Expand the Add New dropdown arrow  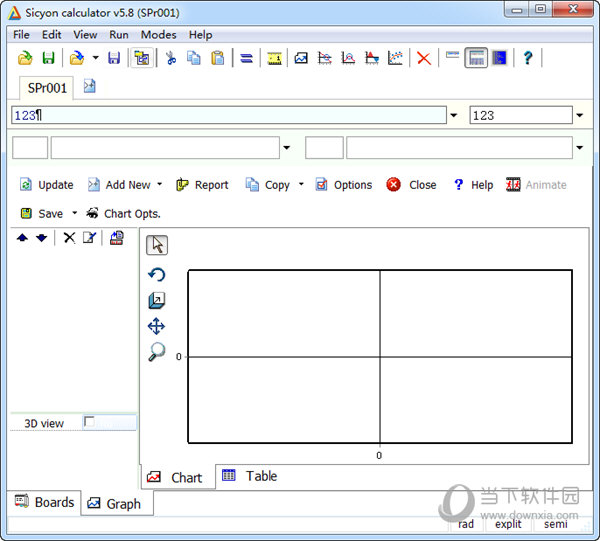[x=160, y=184]
